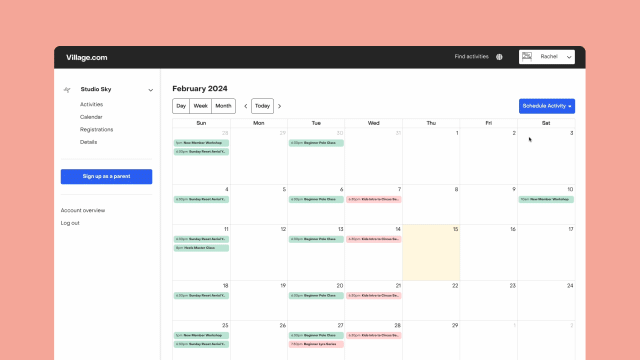
Task: Select date number 19 in calendar
Action: click(x=283, y=286)
